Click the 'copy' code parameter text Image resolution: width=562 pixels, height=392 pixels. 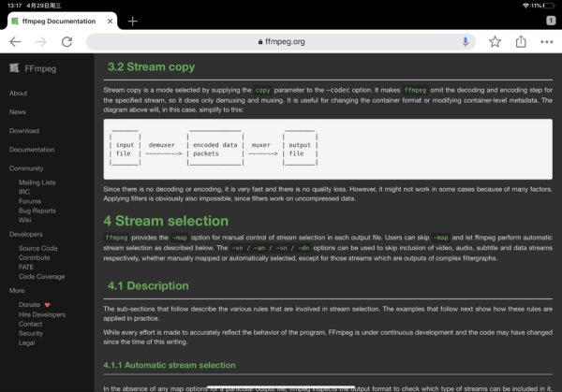[x=262, y=90]
